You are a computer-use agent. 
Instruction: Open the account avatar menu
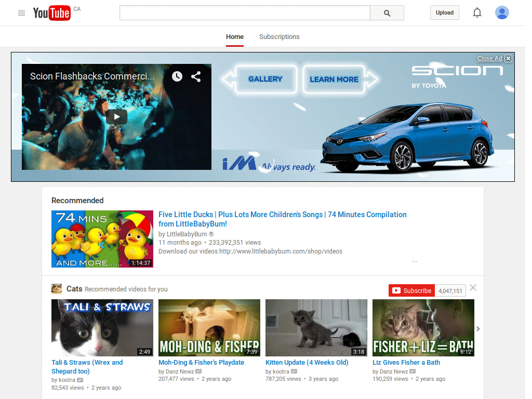502,12
